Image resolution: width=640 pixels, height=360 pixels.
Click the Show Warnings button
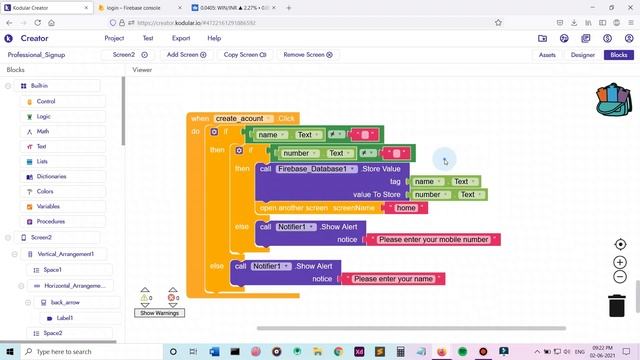coord(159,313)
